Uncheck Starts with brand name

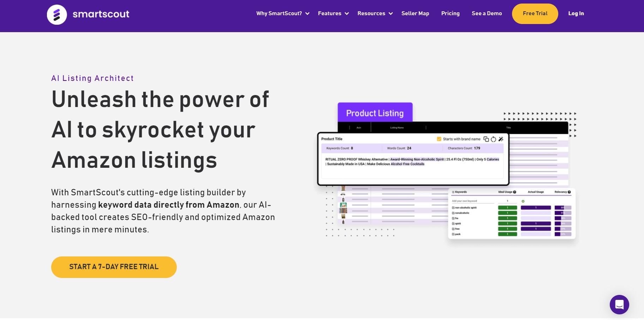point(439,139)
